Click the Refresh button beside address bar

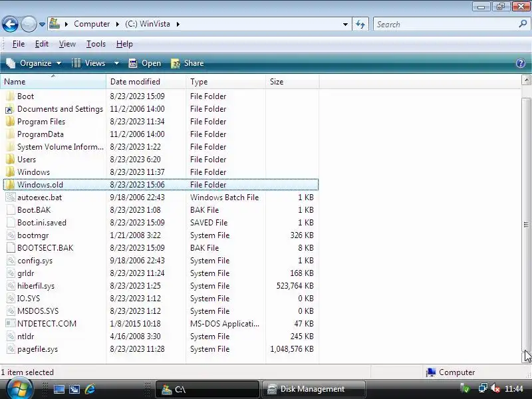point(360,25)
